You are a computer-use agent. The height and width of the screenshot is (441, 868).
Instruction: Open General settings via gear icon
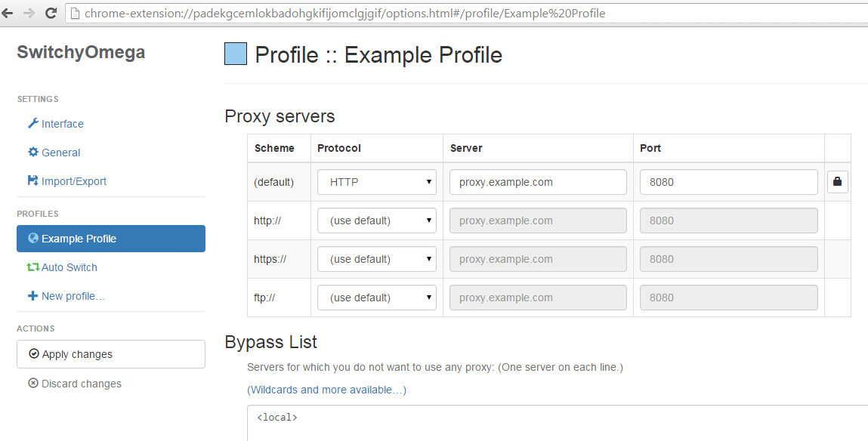pyautogui.click(x=33, y=153)
